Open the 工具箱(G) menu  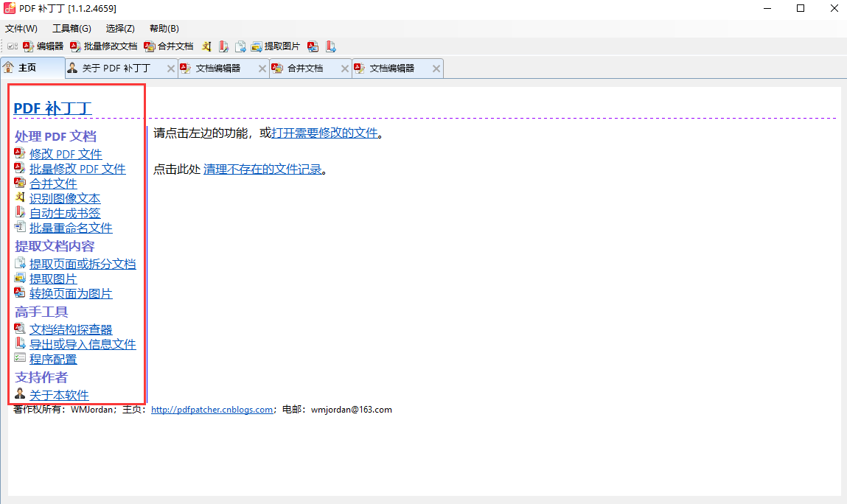pyautogui.click(x=72, y=29)
